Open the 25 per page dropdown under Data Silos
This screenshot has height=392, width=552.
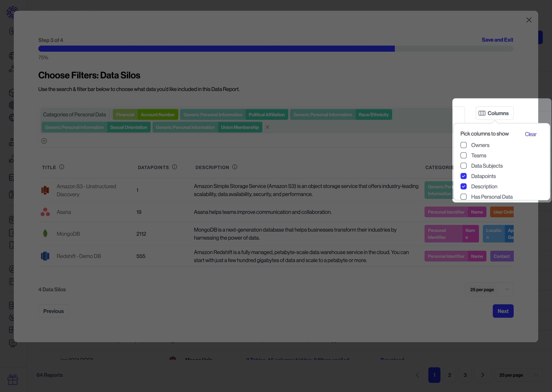(489, 289)
